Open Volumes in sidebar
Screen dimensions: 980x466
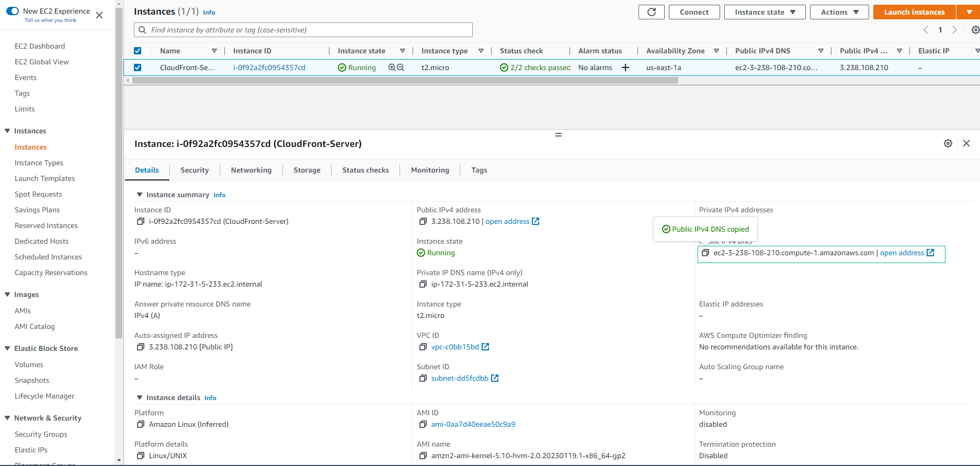[29, 365]
